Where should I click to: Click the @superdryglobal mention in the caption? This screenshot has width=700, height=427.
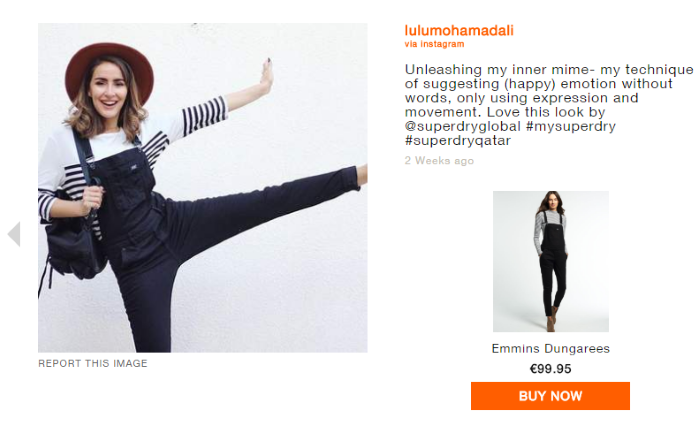coord(462,126)
